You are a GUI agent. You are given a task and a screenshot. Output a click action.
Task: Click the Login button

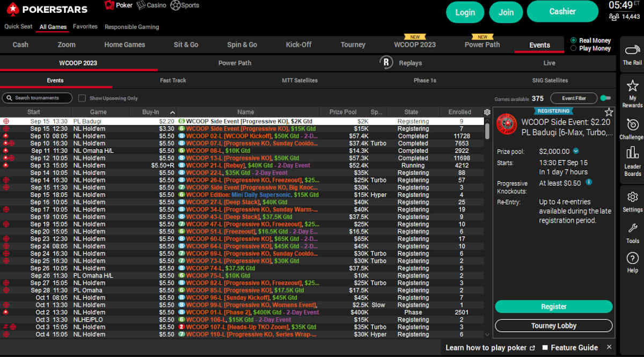(x=465, y=12)
